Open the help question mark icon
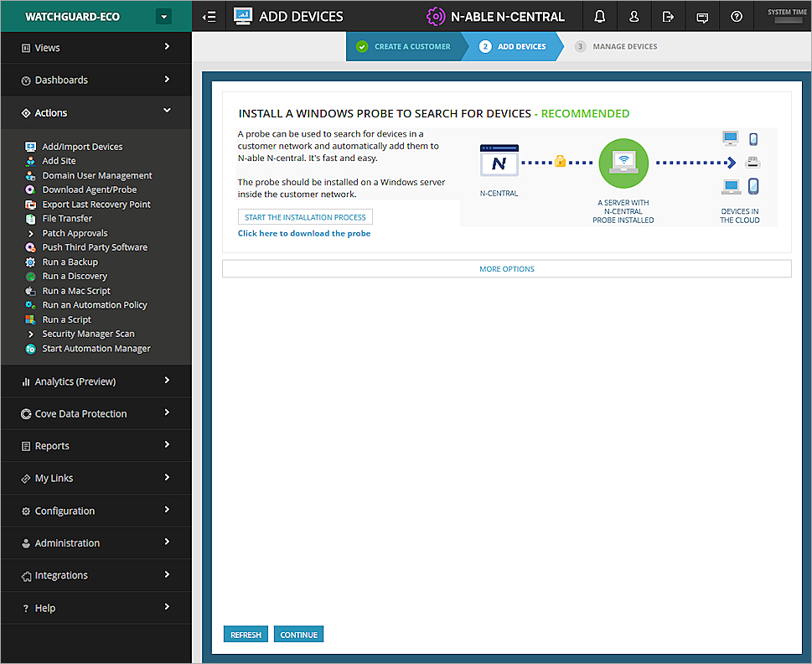The height and width of the screenshot is (664, 812). pyautogui.click(x=737, y=16)
